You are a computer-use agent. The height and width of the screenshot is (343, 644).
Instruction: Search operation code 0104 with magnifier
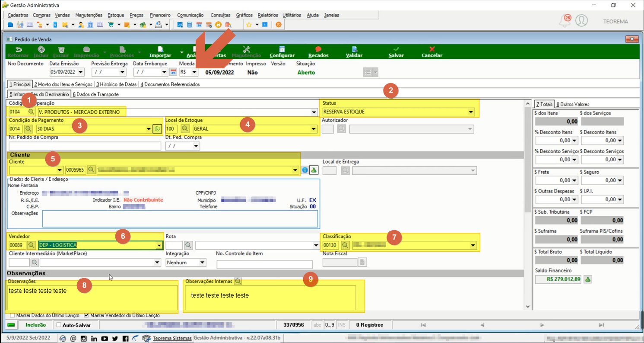(31, 112)
